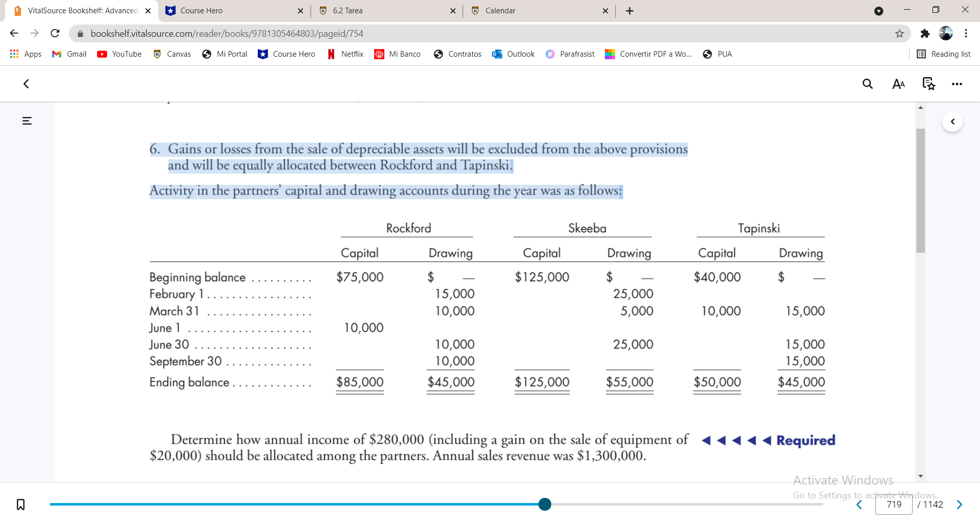Open Chrome extensions puzzle icon
This screenshot has height=526, width=980.
(925, 33)
